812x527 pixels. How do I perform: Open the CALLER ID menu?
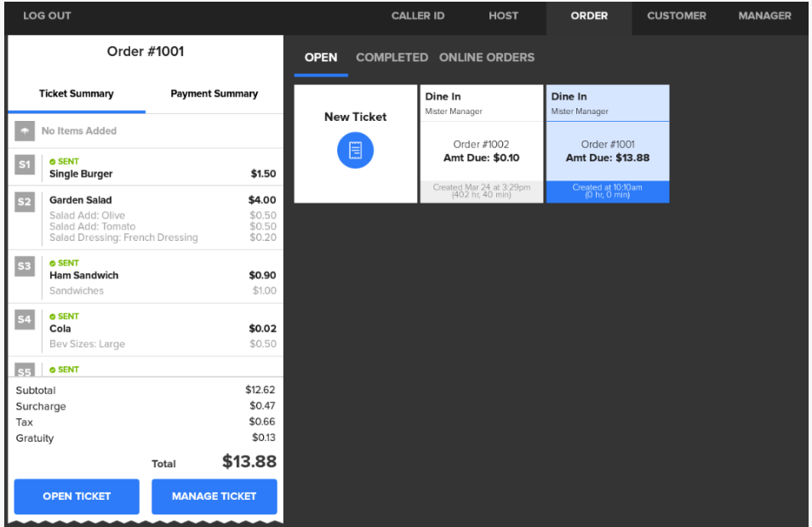(x=417, y=16)
